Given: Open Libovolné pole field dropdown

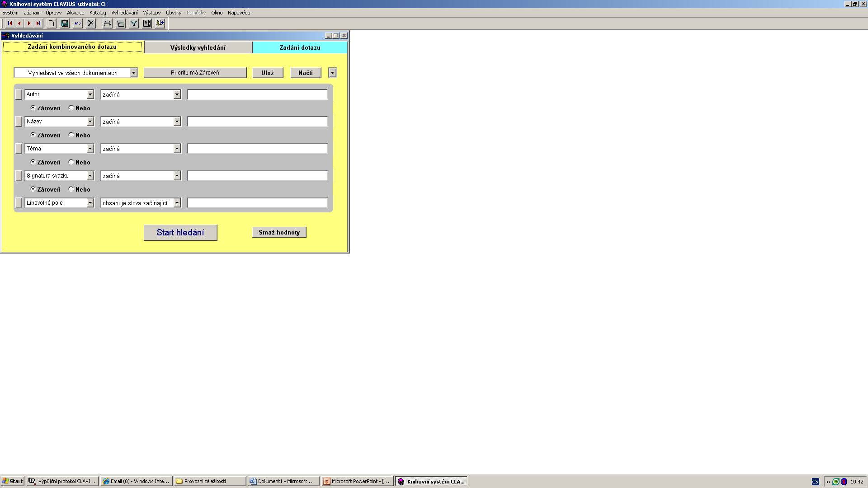Looking at the screenshot, I should coord(90,203).
